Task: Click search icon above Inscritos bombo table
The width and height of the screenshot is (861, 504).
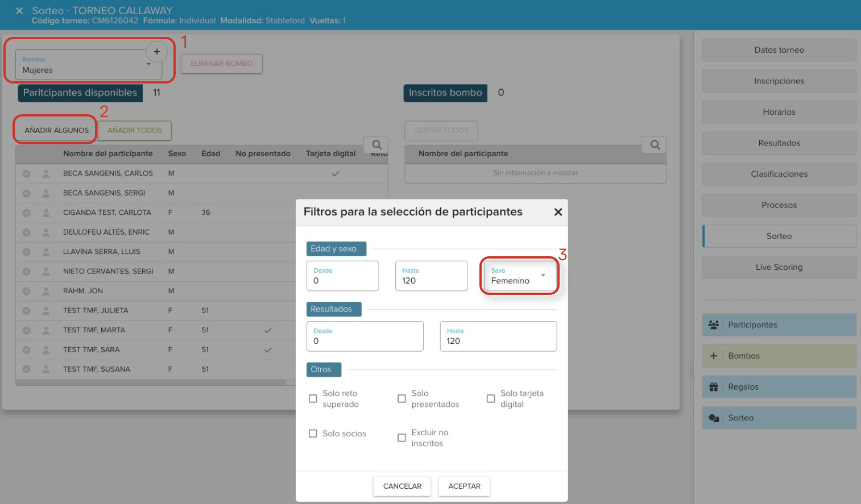Action: 655,145
